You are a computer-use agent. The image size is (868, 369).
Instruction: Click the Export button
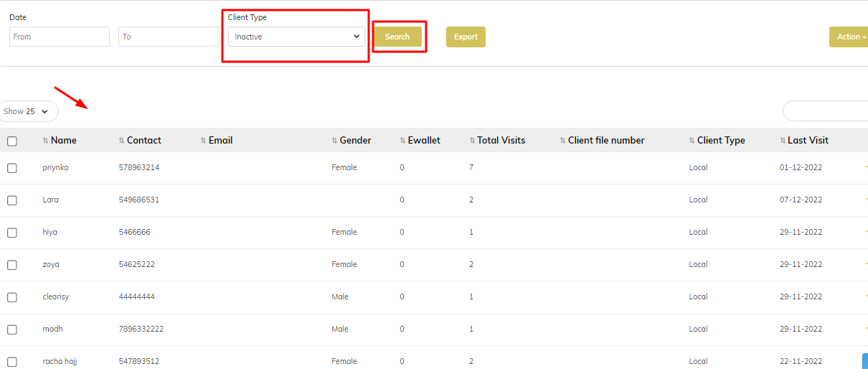[466, 37]
